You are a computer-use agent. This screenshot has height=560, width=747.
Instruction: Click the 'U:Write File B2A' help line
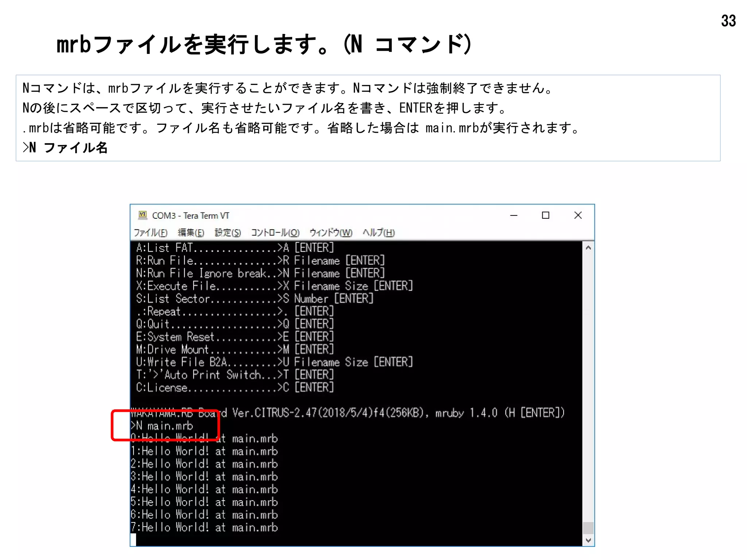pyautogui.click(x=274, y=362)
